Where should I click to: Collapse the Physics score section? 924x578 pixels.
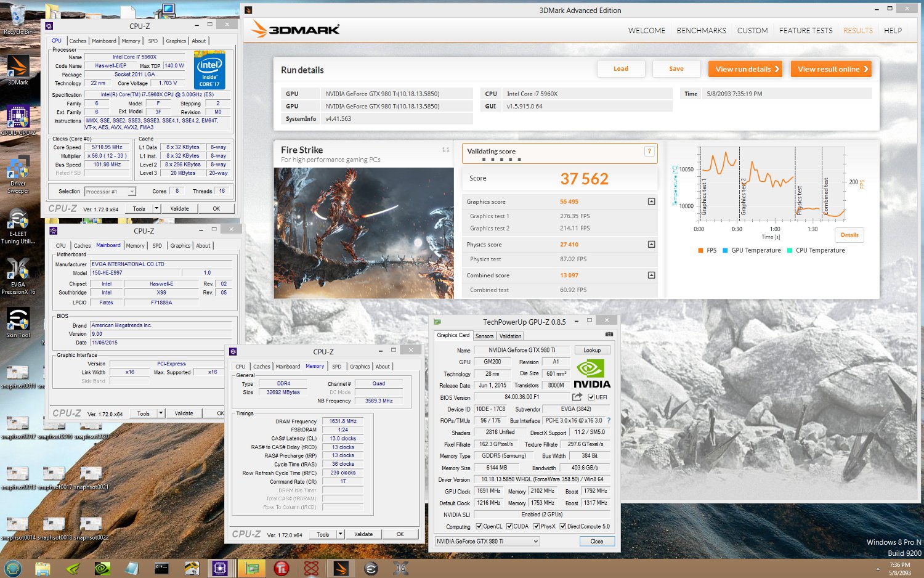(x=651, y=245)
